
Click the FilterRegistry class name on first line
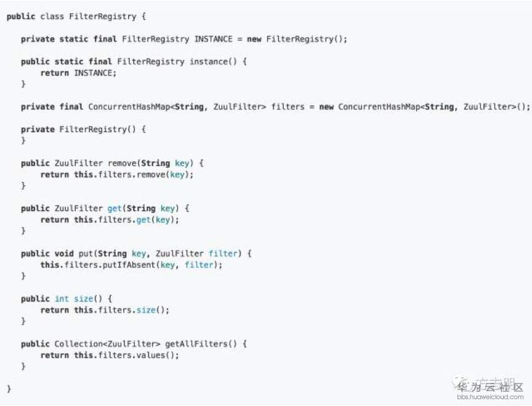pos(103,17)
